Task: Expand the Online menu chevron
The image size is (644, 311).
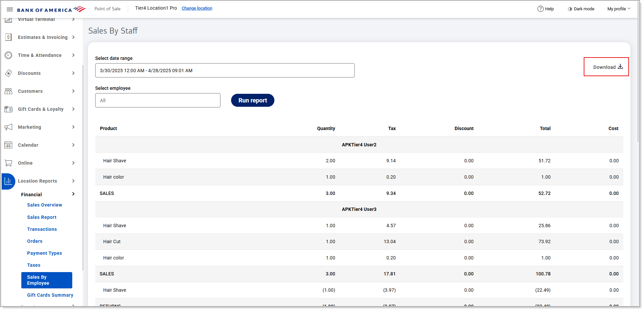Action: click(73, 163)
